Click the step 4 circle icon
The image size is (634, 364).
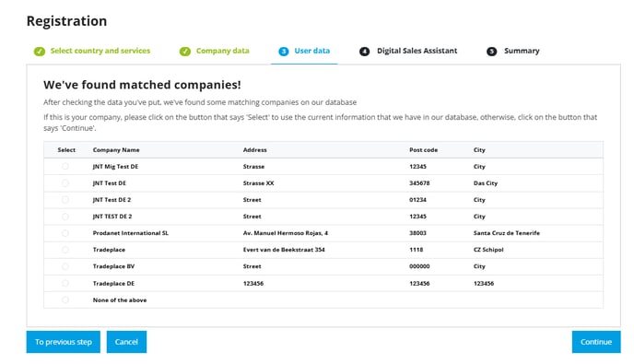pyautogui.click(x=364, y=52)
